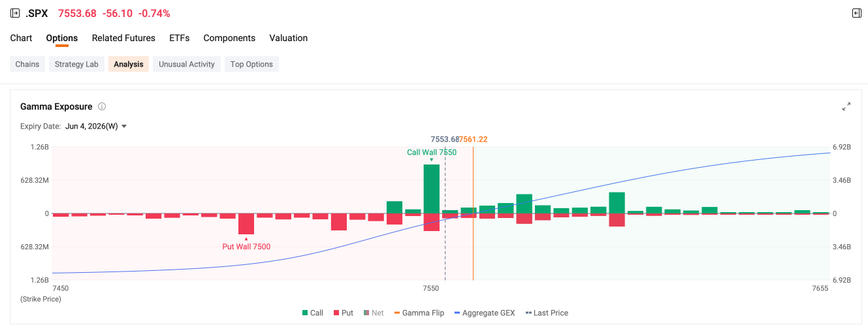This screenshot has width=868, height=327.
Task: Click the Call Wall 7550 green bar
Action: coord(431,189)
